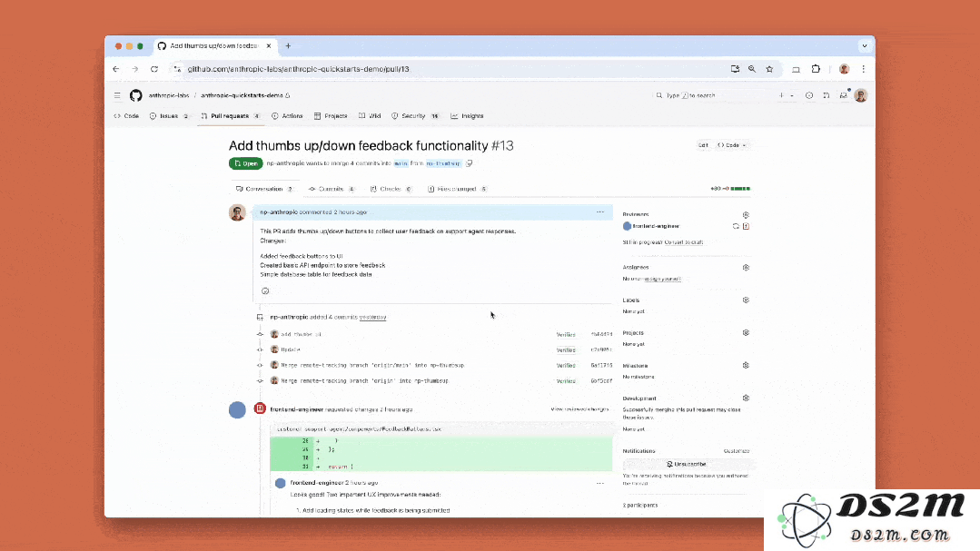Expand the Chrome tab search chevron

[x=865, y=45]
